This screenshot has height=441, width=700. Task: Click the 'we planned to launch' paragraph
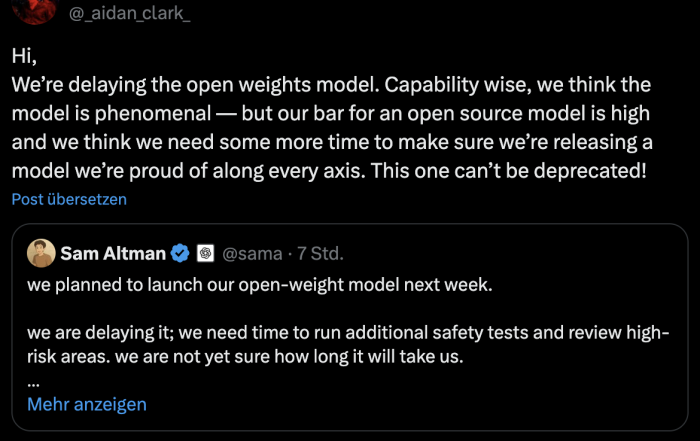click(260, 285)
